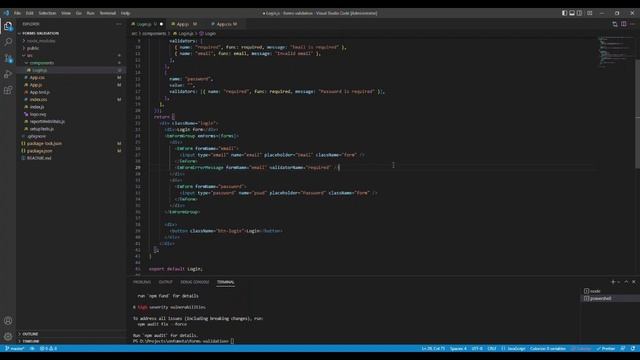Image resolution: width=640 pixels, height=360 pixels.
Task: Close the terminal panel
Action: 634,282
